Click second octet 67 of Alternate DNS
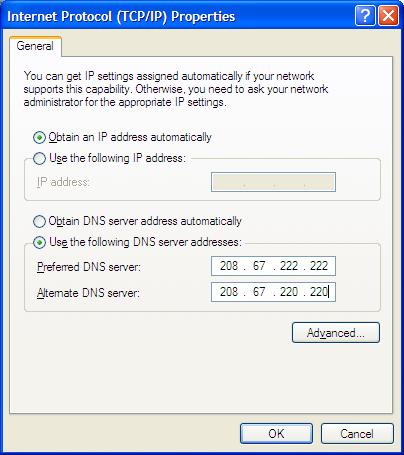This screenshot has height=455, width=404. (259, 292)
